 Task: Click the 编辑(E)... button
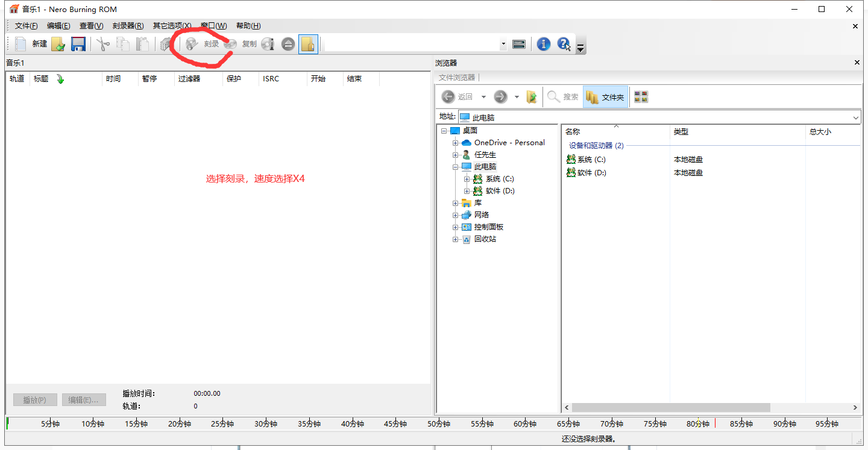(84, 400)
